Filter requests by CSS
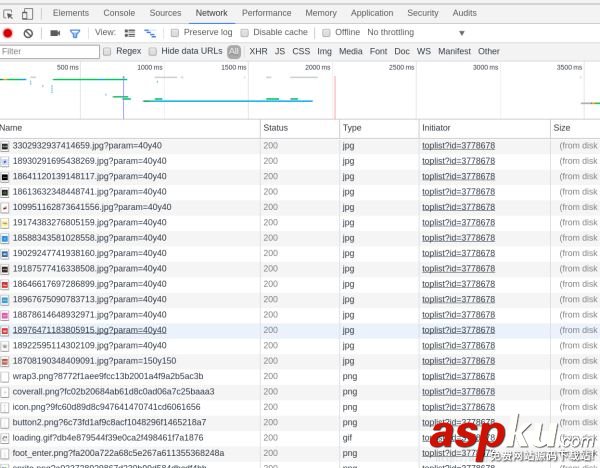 tap(301, 51)
